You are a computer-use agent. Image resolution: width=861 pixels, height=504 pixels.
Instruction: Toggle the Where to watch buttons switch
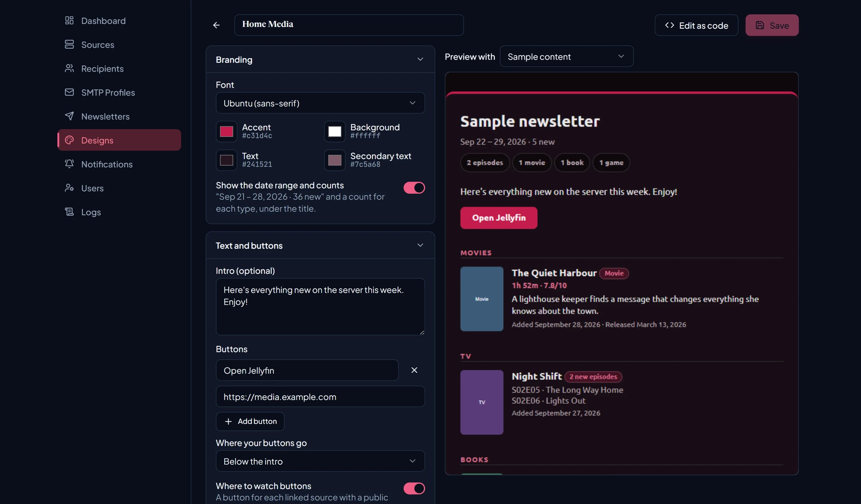click(414, 488)
